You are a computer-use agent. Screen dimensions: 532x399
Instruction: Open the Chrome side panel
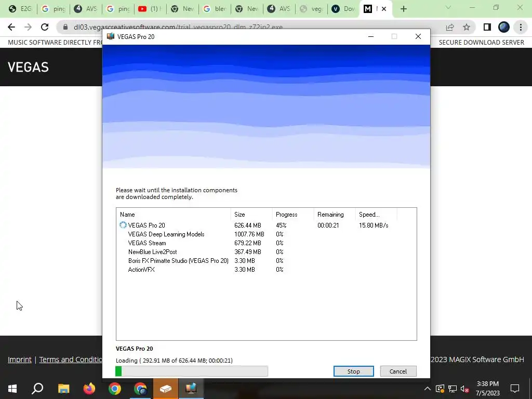point(487,27)
